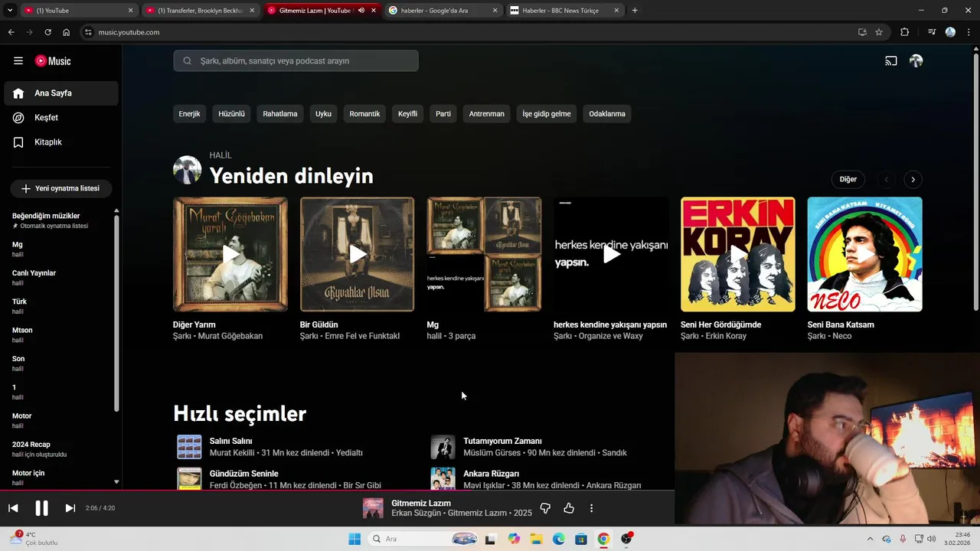Seek on the red song progress bar
This screenshot has width=980, height=551.
click(x=337, y=490)
